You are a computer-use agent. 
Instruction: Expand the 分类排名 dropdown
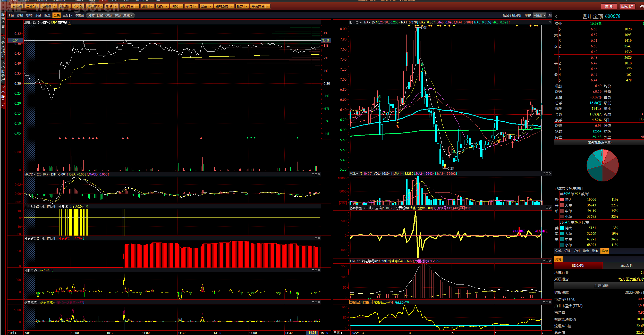point(137,6)
